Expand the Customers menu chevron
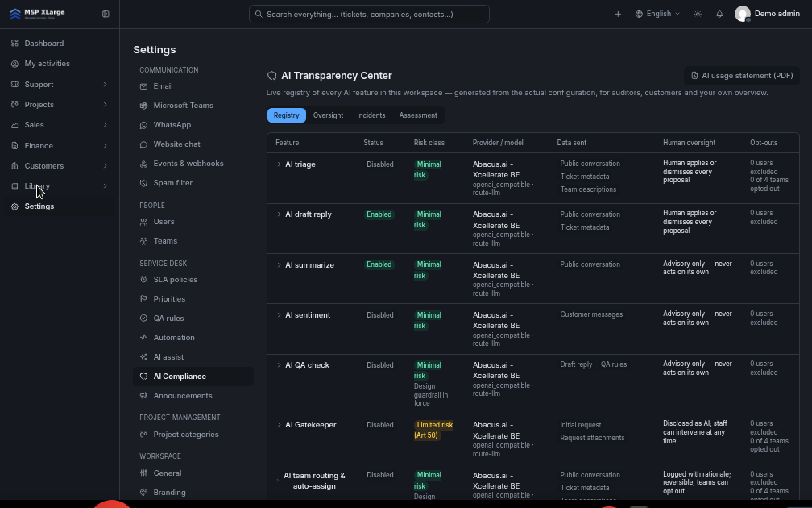This screenshot has height=508, width=812. point(105,166)
